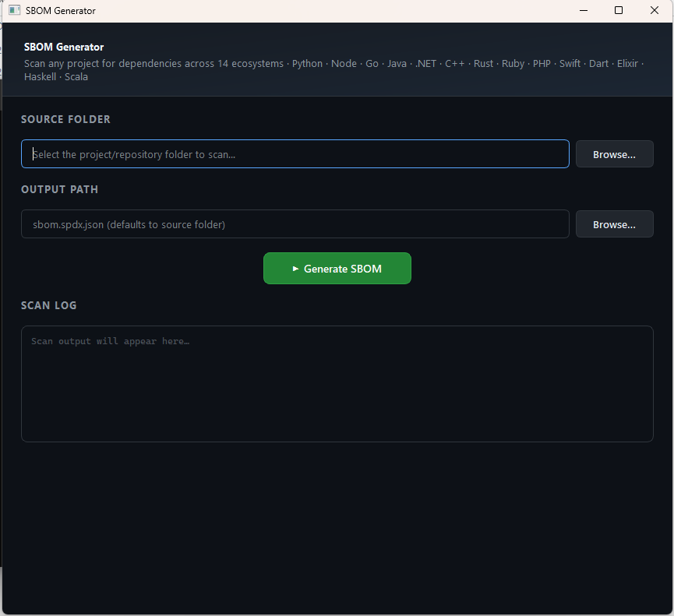Click the word Haskell in the description

(40, 77)
